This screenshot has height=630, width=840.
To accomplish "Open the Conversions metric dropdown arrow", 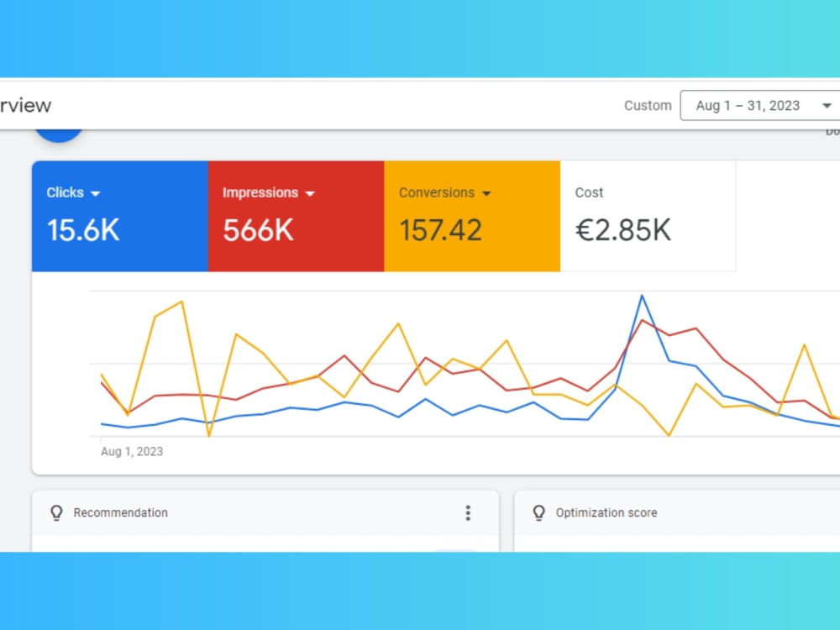I will (x=486, y=193).
